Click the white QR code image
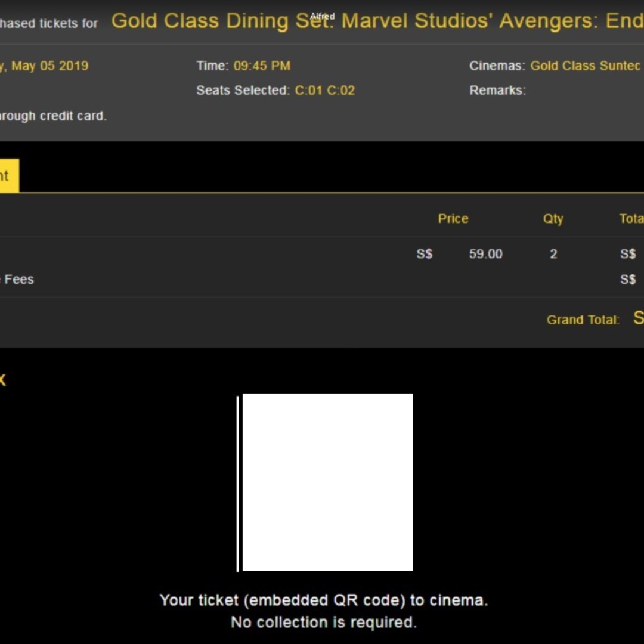 click(x=327, y=482)
